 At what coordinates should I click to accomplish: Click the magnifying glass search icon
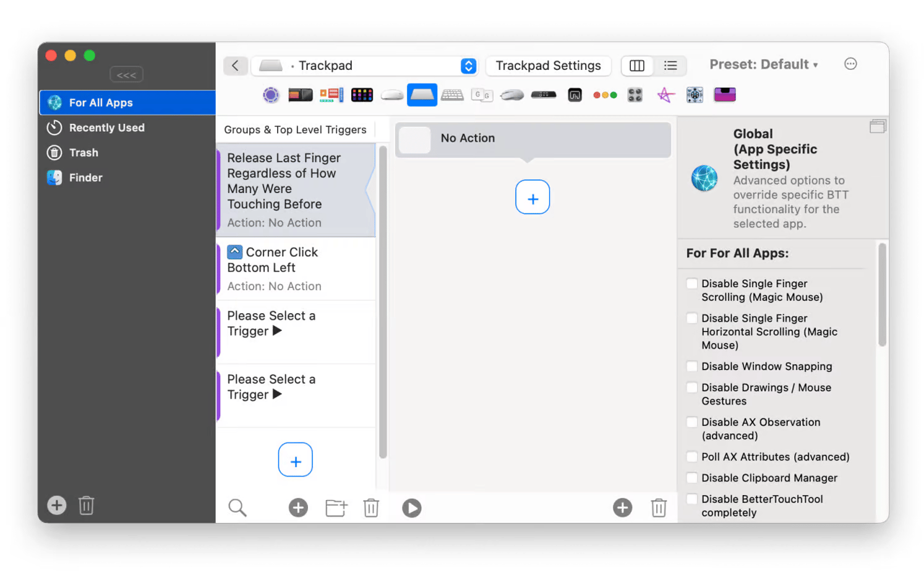point(237,508)
